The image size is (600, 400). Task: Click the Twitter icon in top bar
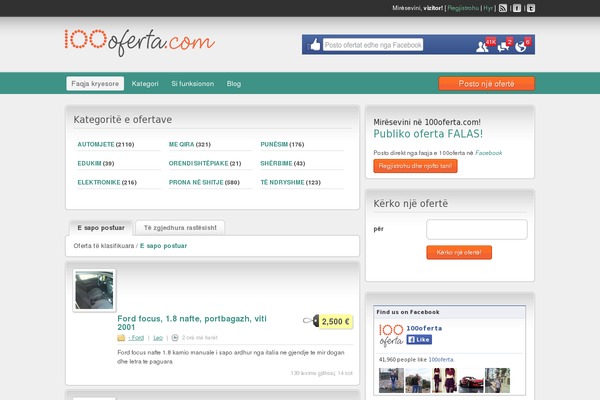pyautogui.click(x=530, y=7)
